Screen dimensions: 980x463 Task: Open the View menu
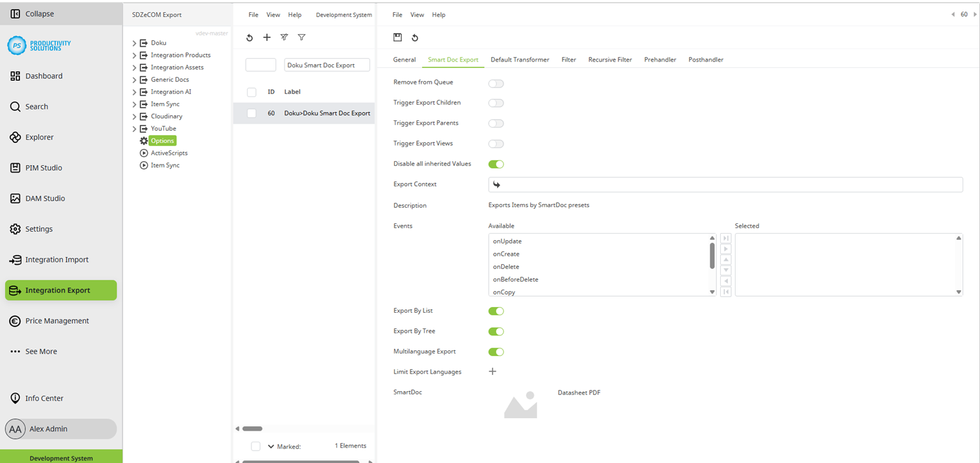[x=417, y=14]
